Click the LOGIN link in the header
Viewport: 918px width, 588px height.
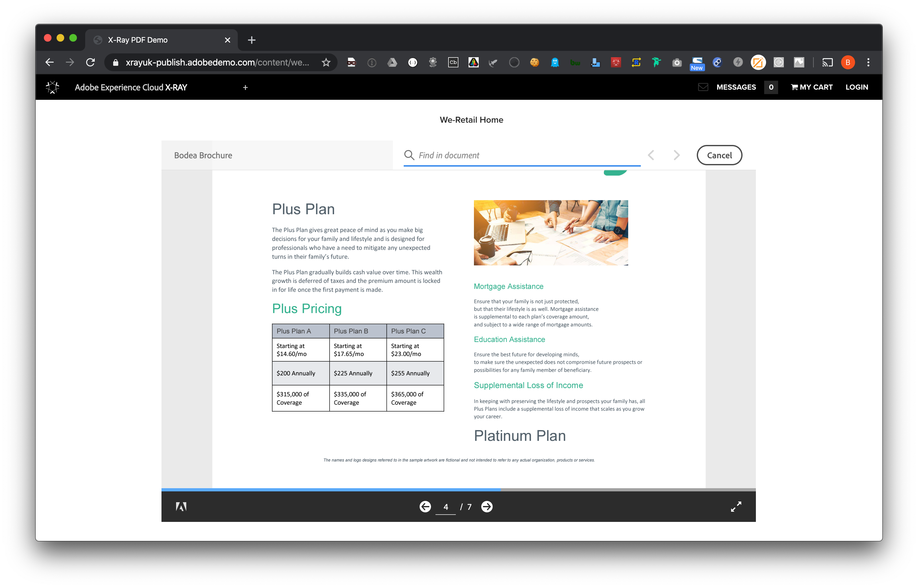point(857,87)
